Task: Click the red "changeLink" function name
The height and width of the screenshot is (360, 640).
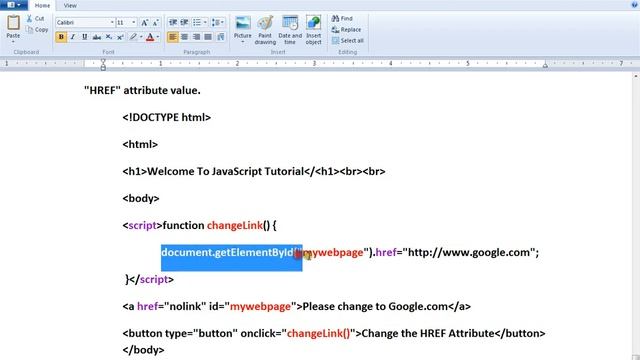Action: pos(234,225)
